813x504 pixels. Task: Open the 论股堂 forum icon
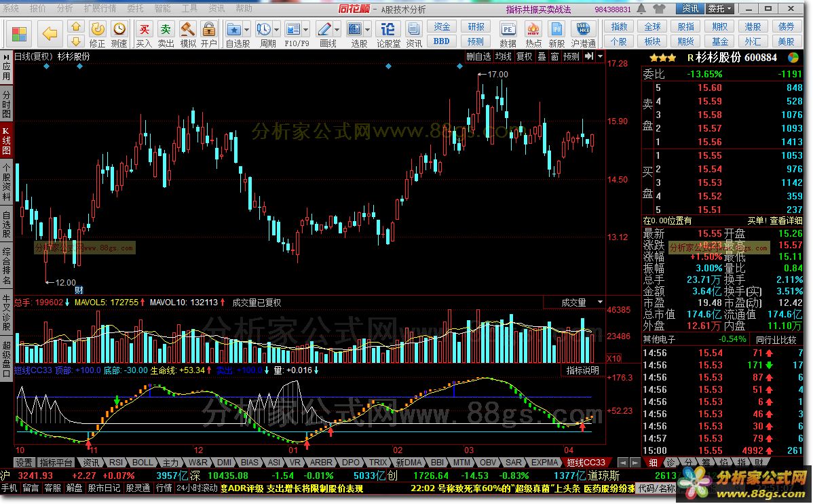coord(387,34)
